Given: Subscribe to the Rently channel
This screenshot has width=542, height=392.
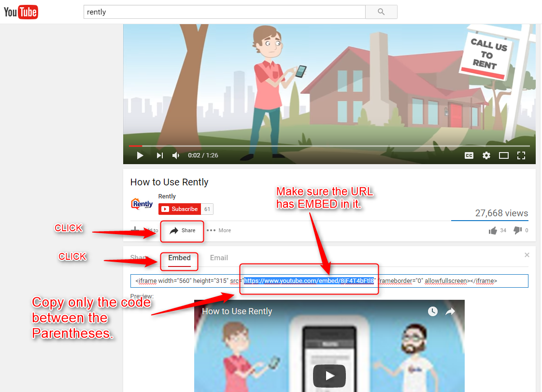Looking at the screenshot, I should [x=179, y=209].
